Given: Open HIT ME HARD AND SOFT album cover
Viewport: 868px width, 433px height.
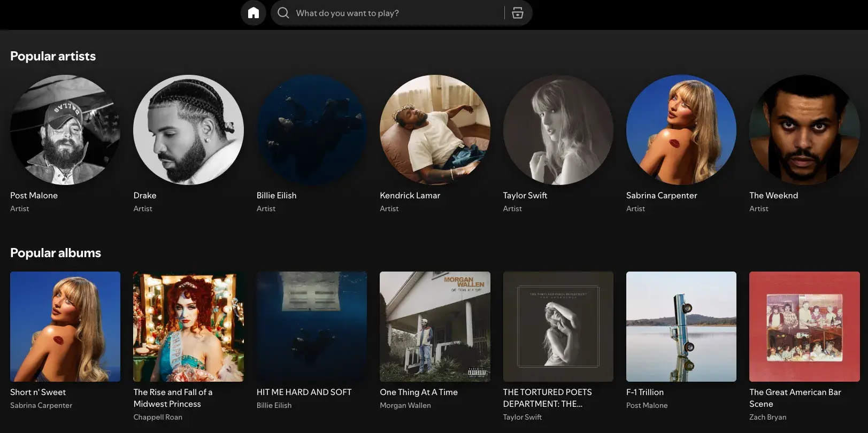Looking at the screenshot, I should click(312, 327).
